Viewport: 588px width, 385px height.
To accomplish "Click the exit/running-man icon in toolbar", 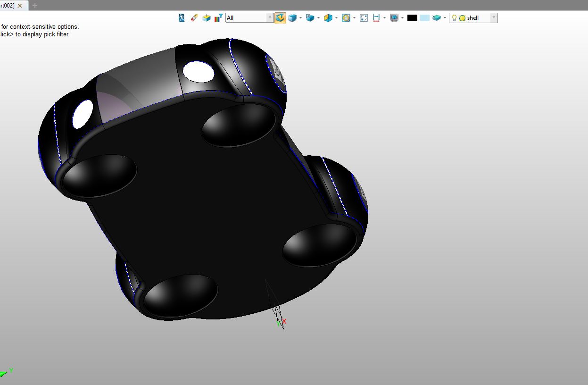I will pyautogui.click(x=182, y=18).
